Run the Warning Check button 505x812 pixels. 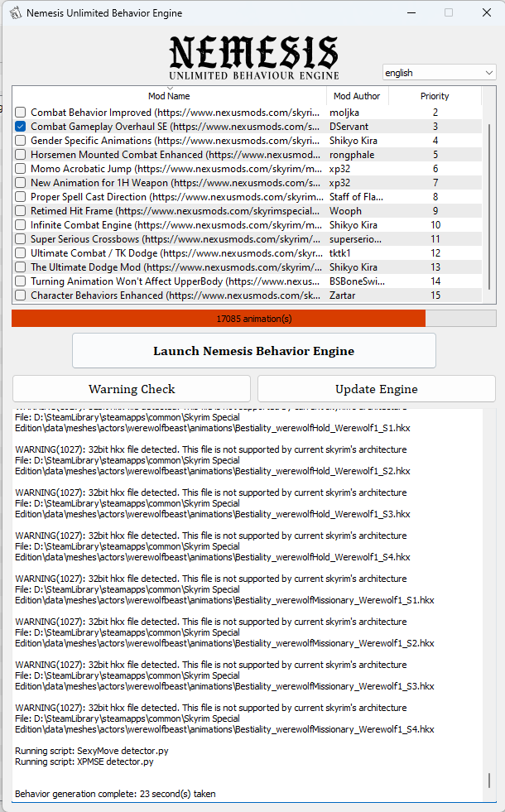point(132,389)
